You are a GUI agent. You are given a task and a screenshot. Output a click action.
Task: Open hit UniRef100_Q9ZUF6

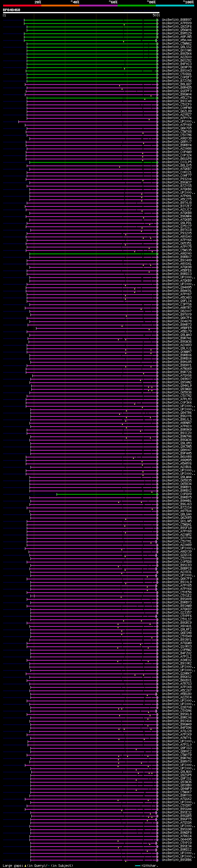pyautogui.click(x=177, y=26)
